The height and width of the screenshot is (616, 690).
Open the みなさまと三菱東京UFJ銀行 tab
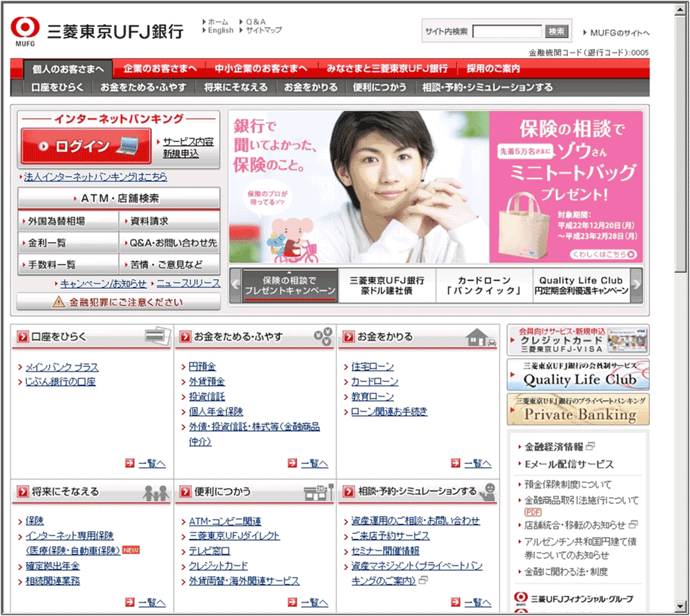click(x=388, y=68)
